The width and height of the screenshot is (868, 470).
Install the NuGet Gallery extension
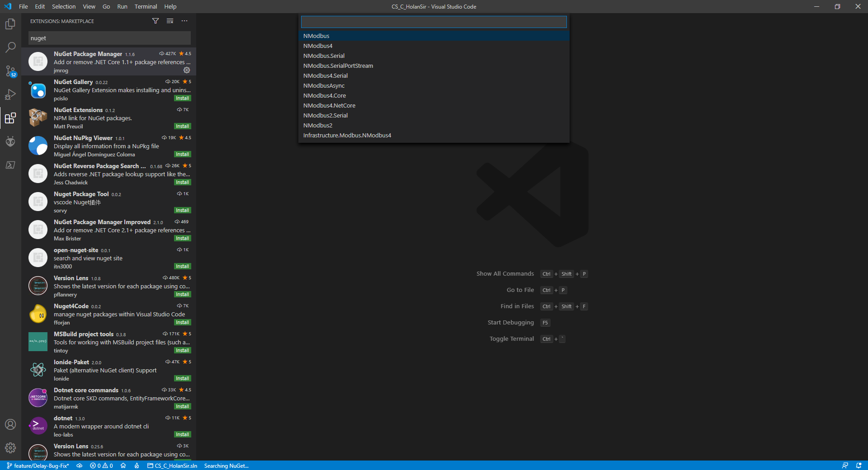tap(182, 98)
